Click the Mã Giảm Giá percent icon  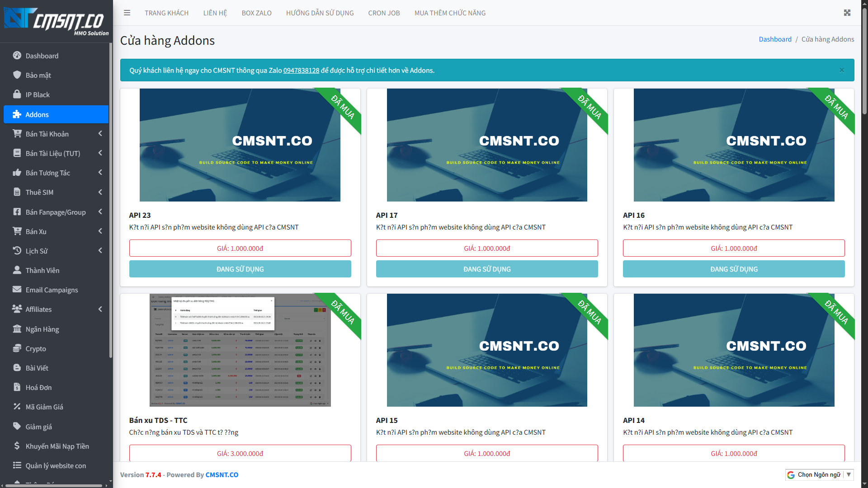pos(17,407)
